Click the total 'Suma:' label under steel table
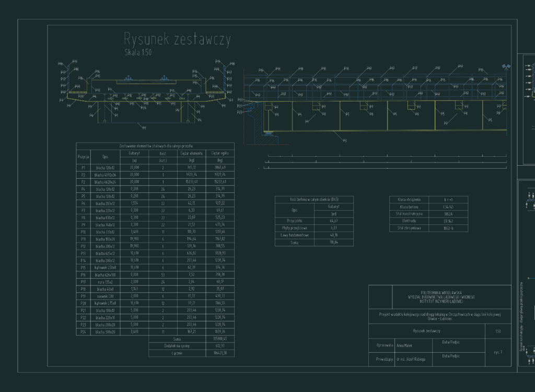The height and width of the screenshot is (392, 535). click(x=177, y=339)
